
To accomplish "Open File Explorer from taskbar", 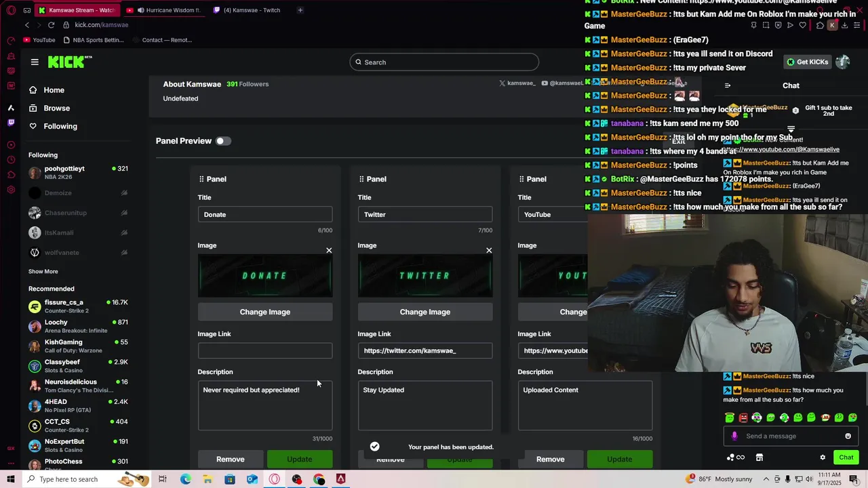I will [208, 479].
